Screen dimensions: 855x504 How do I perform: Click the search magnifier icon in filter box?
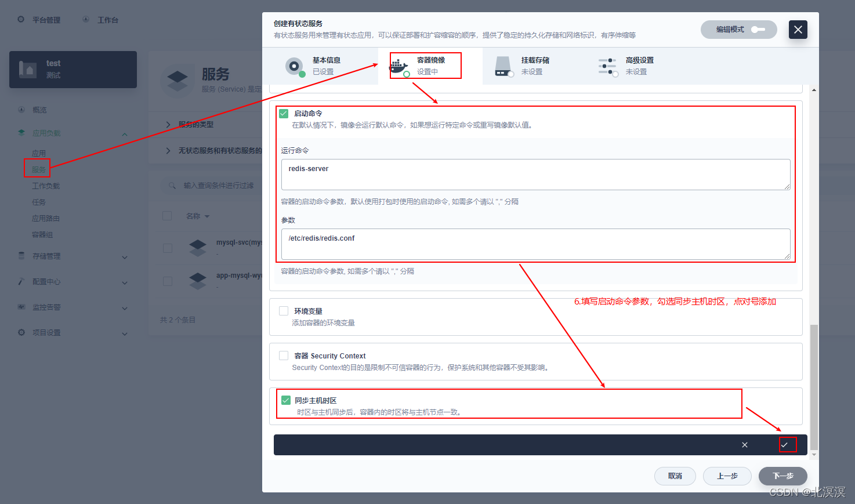[x=172, y=186]
